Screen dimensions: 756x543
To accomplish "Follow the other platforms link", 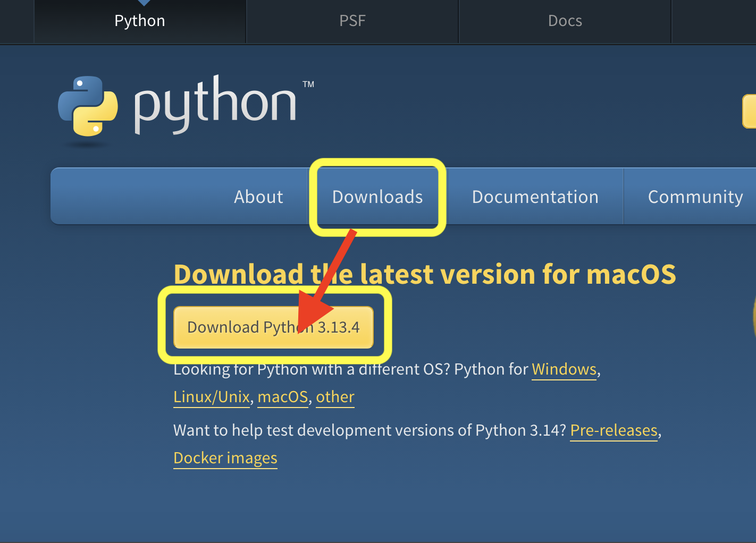I will point(335,397).
